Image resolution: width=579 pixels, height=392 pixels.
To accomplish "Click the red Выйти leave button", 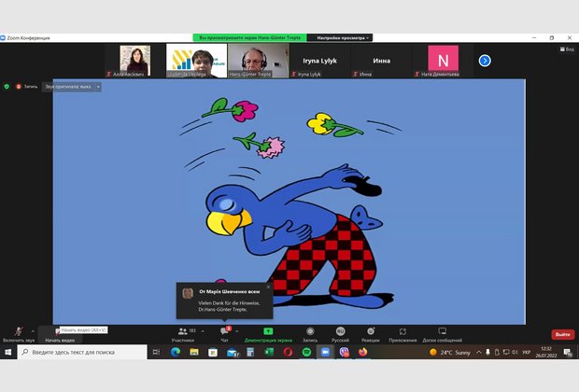I will (x=562, y=334).
